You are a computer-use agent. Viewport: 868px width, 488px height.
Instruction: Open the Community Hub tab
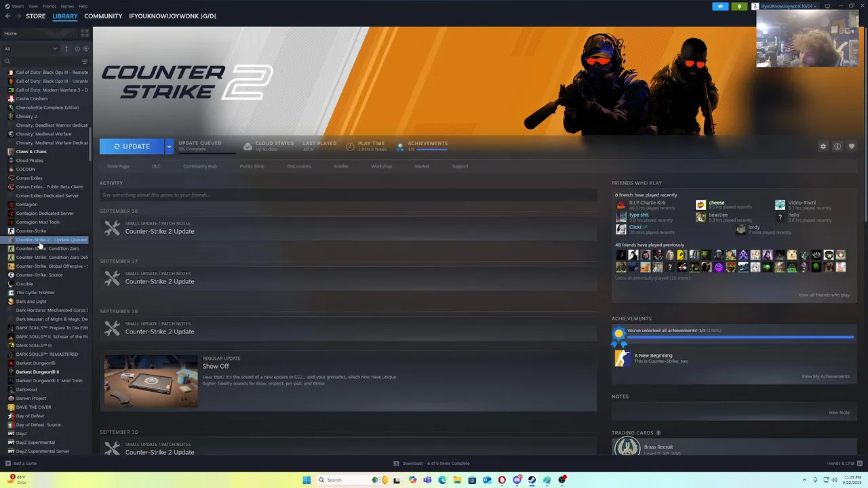(x=199, y=166)
